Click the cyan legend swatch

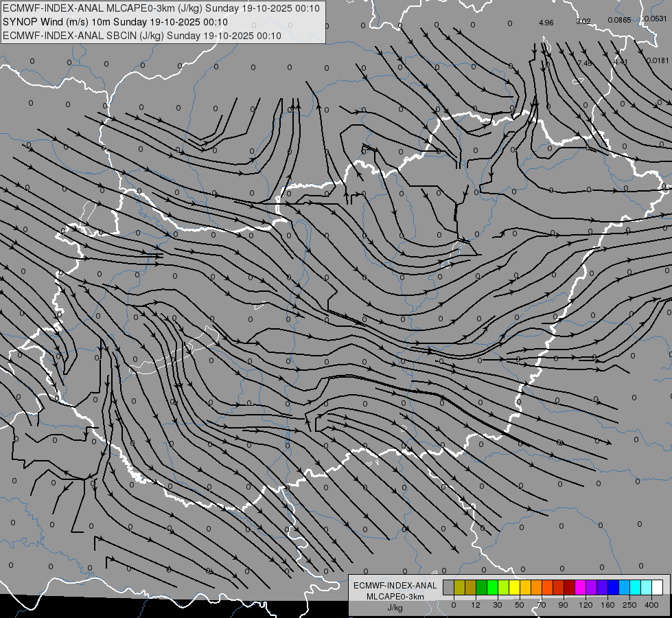click(636, 588)
